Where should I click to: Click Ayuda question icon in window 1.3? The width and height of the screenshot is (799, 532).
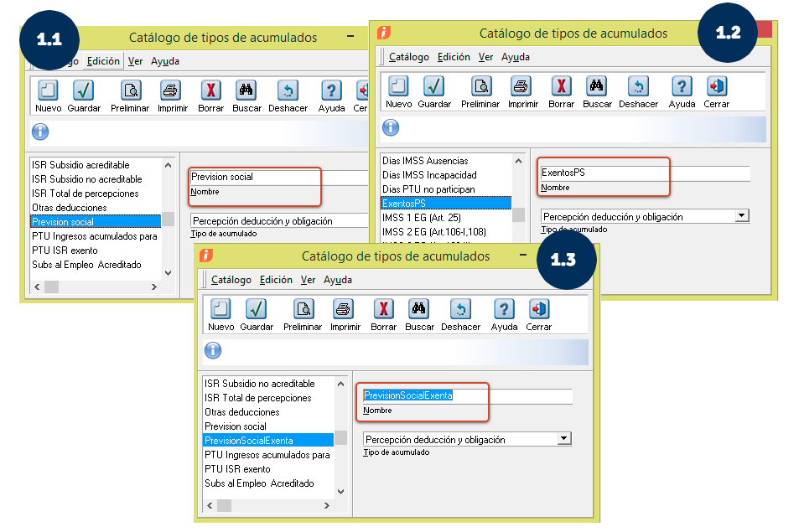tap(504, 309)
